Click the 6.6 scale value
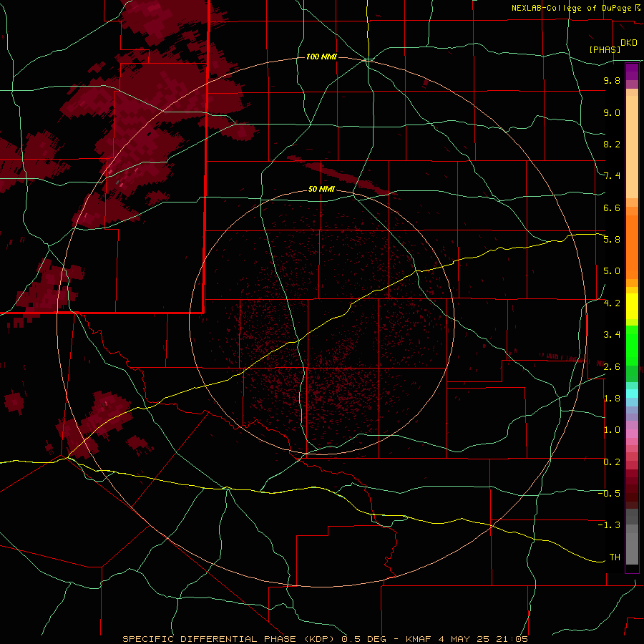Image resolution: width=644 pixels, height=644 pixels. tap(612, 208)
